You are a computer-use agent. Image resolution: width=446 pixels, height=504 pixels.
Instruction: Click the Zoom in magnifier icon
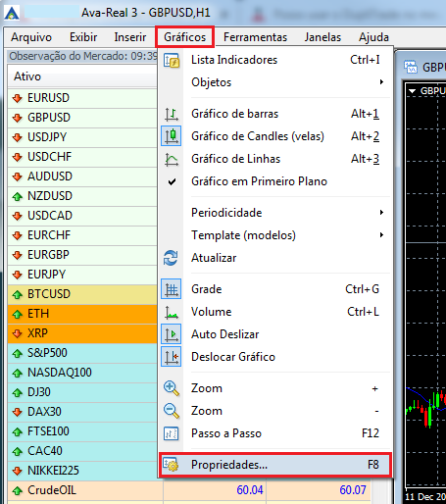click(172, 388)
